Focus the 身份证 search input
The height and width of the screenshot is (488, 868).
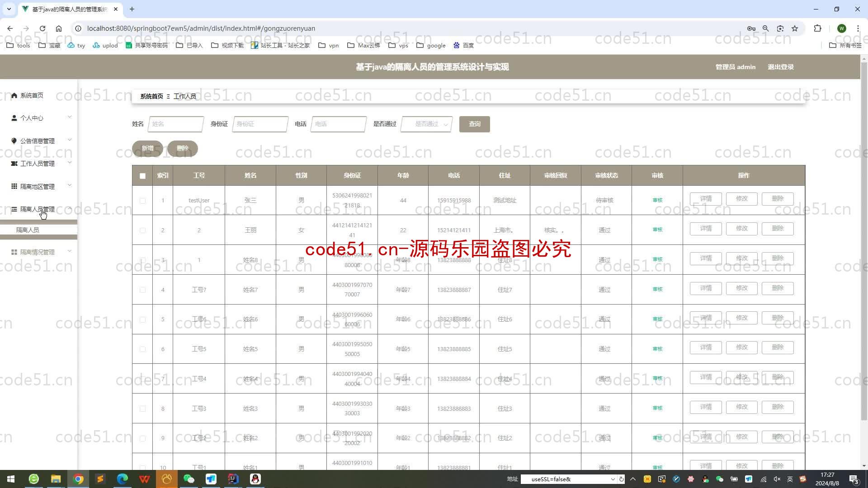260,124
